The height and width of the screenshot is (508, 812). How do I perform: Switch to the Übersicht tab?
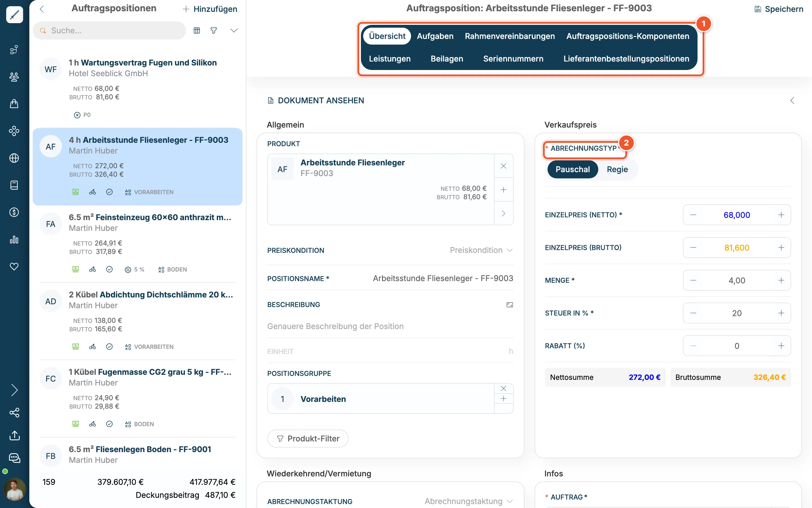click(387, 36)
